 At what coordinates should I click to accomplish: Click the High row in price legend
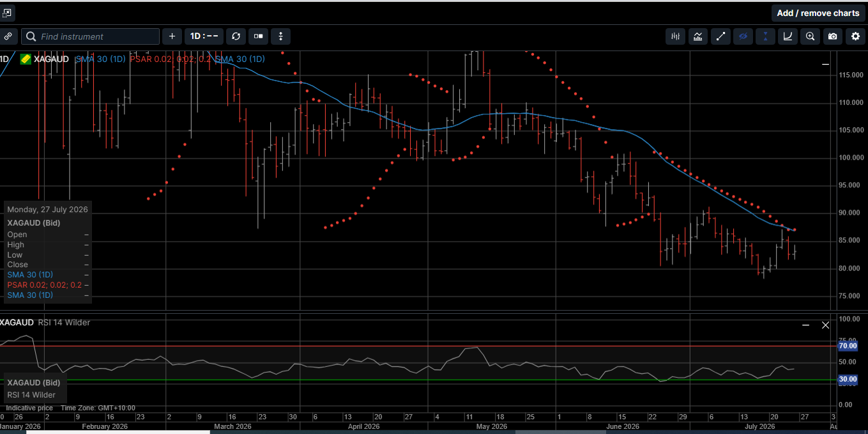(x=48, y=244)
